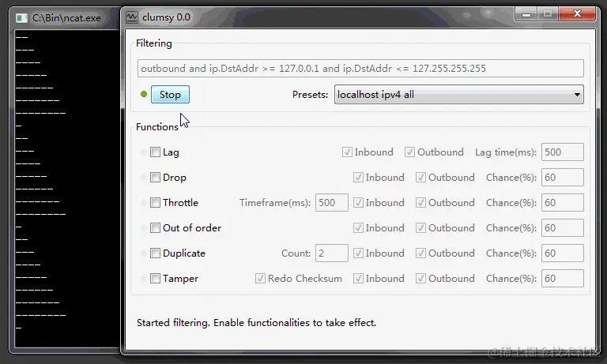607x364 pixels.
Task: Click the ncat.exe console window icon
Action: (x=21, y=18)
